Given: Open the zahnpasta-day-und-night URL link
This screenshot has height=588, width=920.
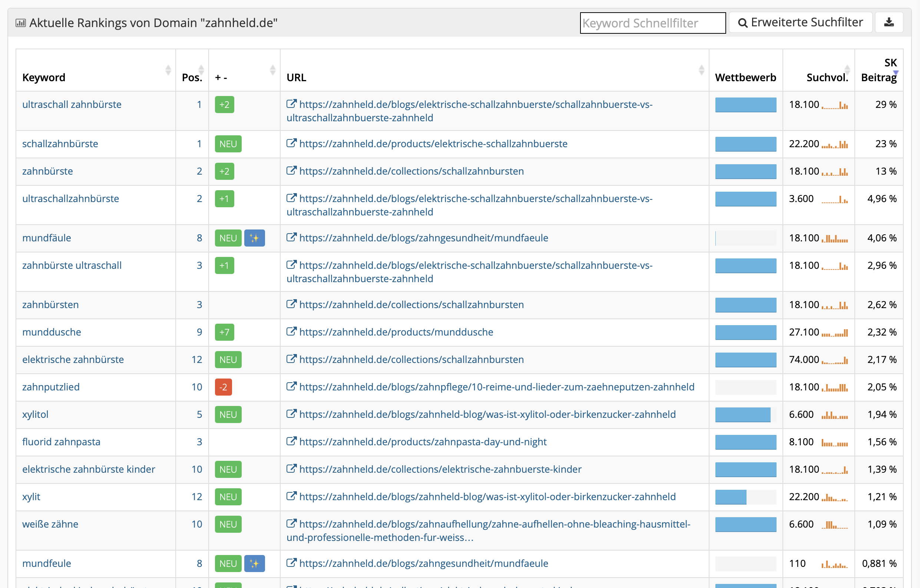Looking at the screenshot, I should coord(423,442).
